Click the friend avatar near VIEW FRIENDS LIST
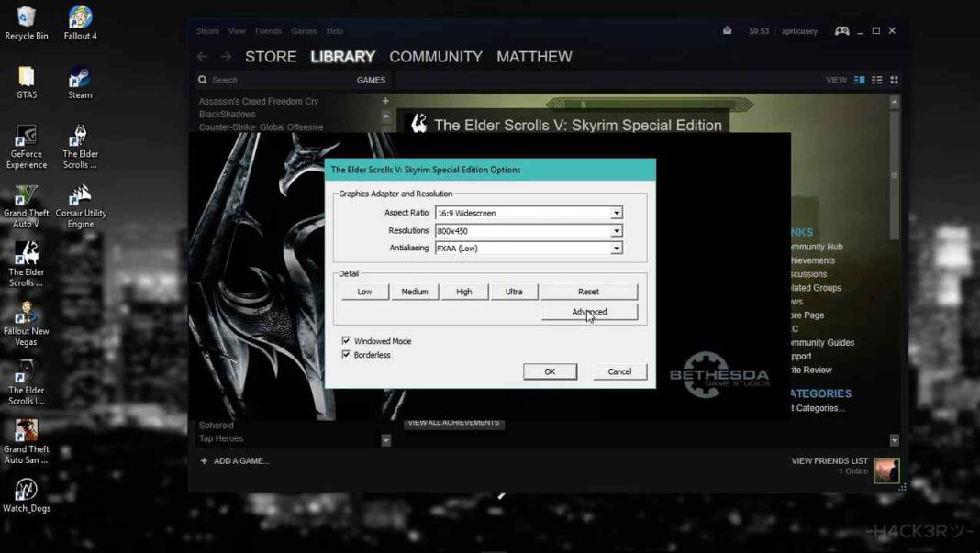 pyautogui.click(x=886, y=470)
